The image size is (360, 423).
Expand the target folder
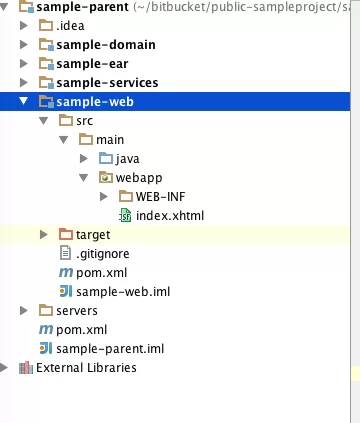pos(44,235)
